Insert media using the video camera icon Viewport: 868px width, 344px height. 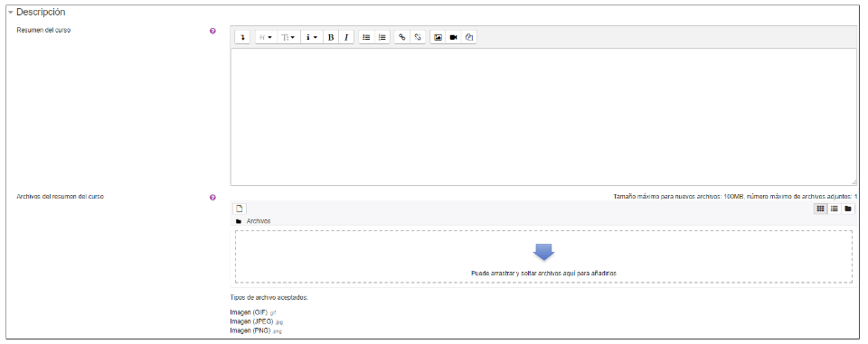[453, 37]
